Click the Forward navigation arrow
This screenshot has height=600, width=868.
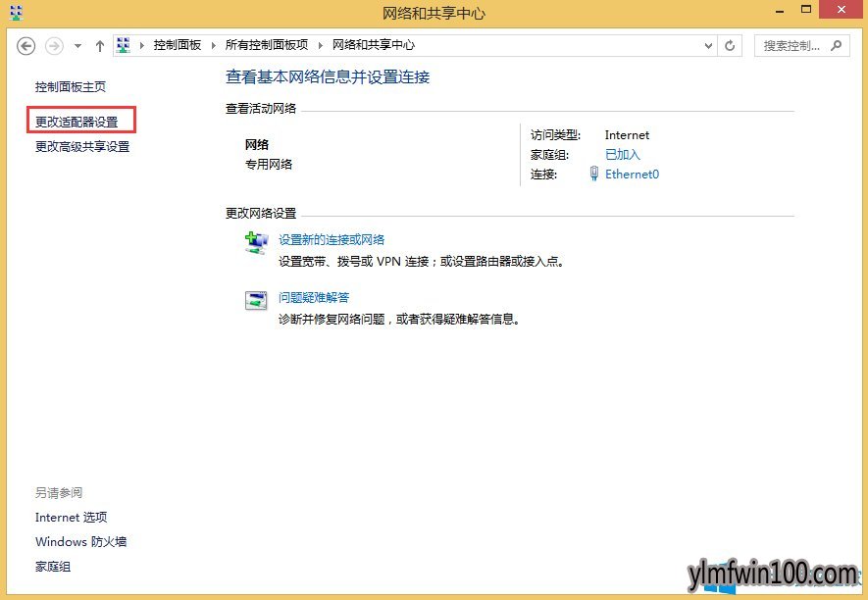pyautogui.click(x=54, y=45)
